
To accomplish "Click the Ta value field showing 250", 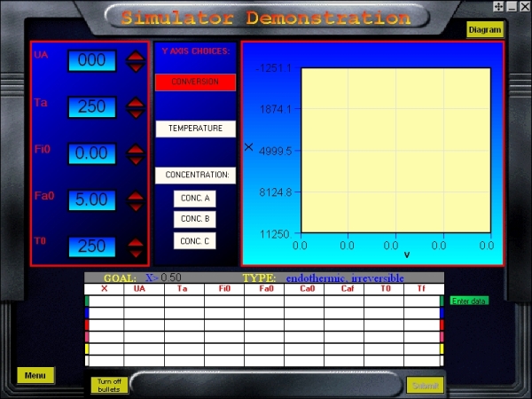I will click(92, 107).
